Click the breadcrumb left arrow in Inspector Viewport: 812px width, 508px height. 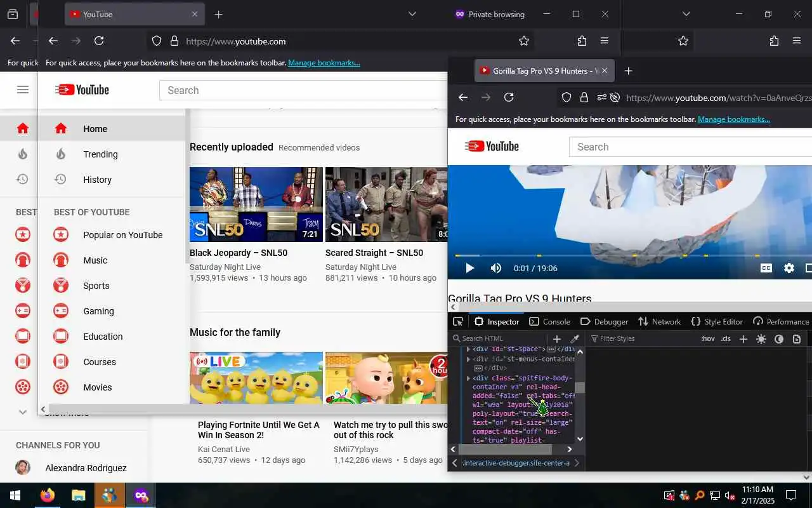click(454, 463)
